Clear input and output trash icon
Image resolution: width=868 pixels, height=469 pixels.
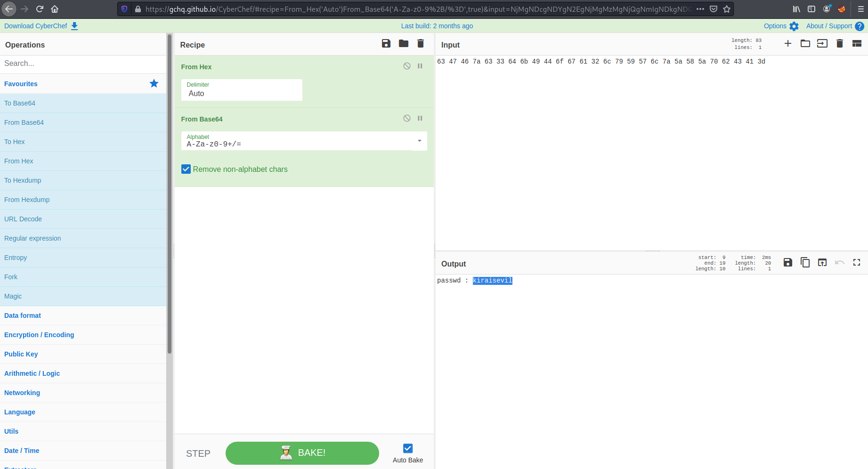pos(840,44)
